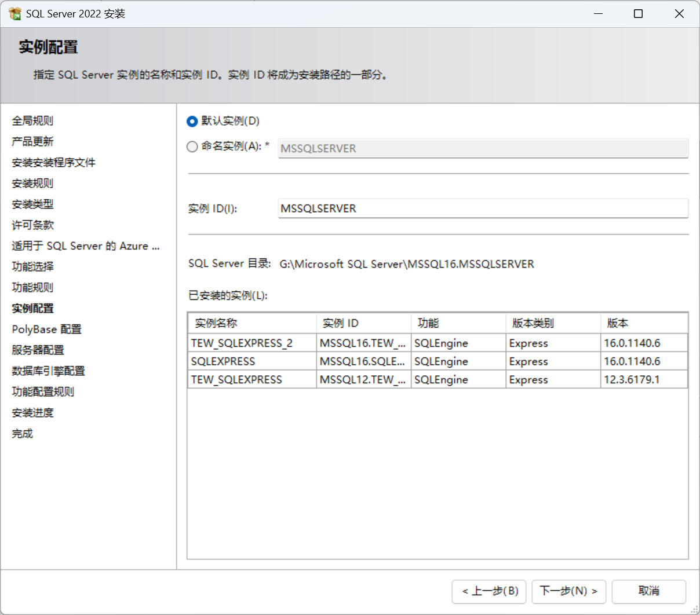Select 功能选择 in the sidebar
The image size is (700, 615).
click(32, 266)
